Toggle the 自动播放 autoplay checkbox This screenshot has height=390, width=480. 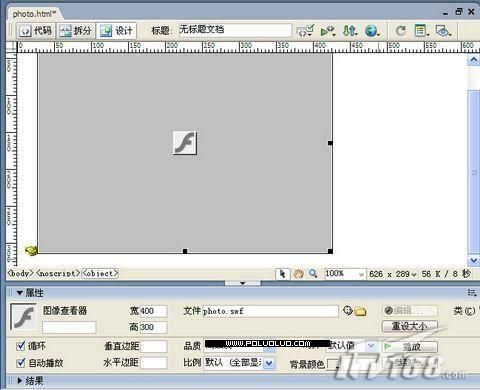point(21,363)
